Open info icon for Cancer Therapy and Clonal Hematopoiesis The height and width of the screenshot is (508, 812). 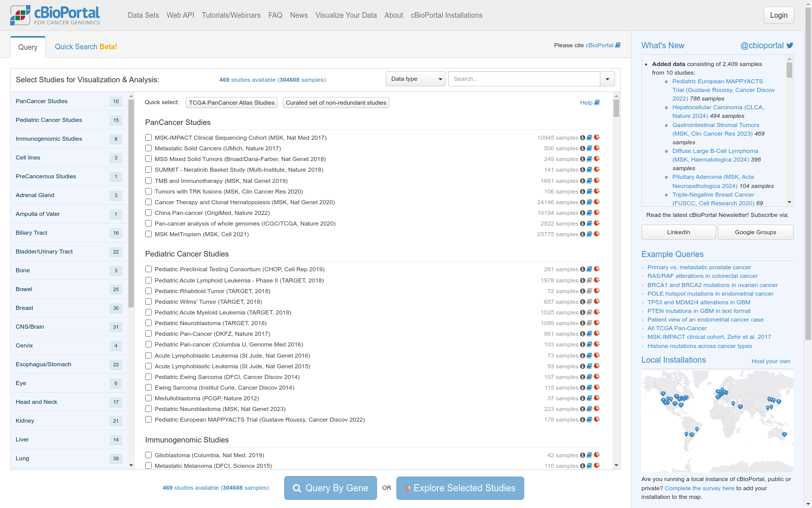(583, 202)
